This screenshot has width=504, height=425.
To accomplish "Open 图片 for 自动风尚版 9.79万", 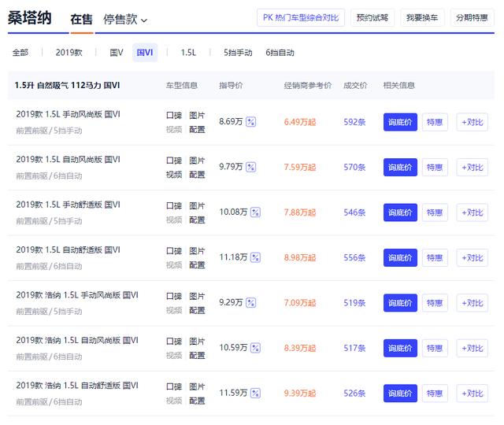I will click(x=197, y=161).
